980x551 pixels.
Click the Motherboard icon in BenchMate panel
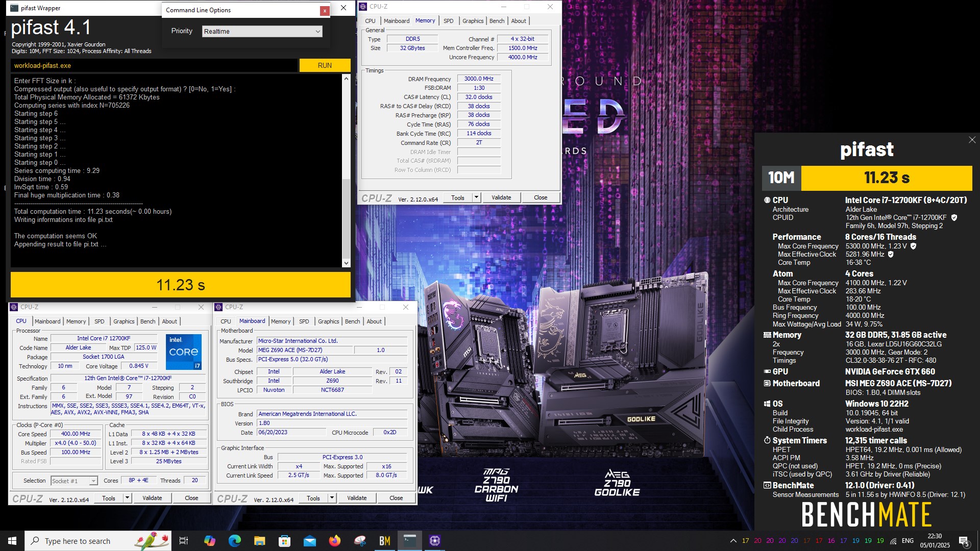pyautogui.click(x=767, y=384)
